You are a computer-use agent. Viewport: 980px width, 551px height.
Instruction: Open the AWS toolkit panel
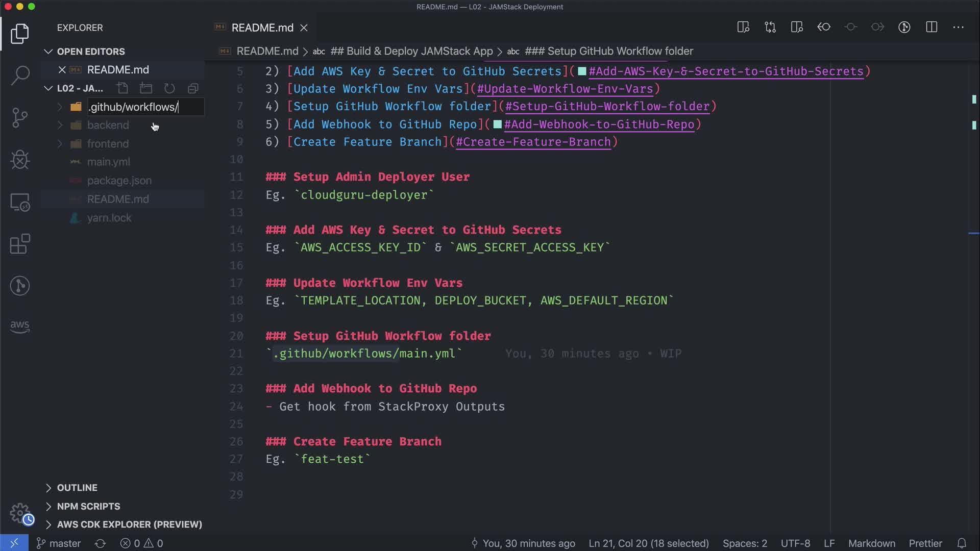[x=20, y=326]
